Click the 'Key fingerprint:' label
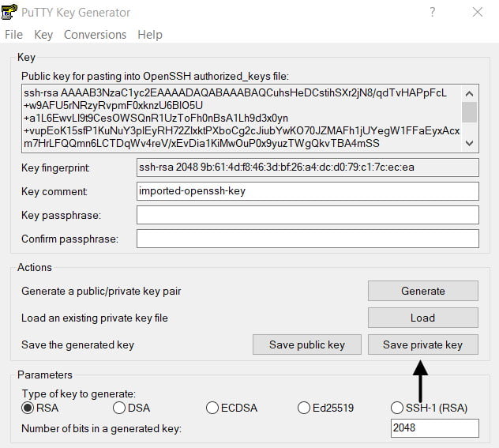Image resolution: width=499 pixels, height=448 pixels. click(x=56, y=168)
